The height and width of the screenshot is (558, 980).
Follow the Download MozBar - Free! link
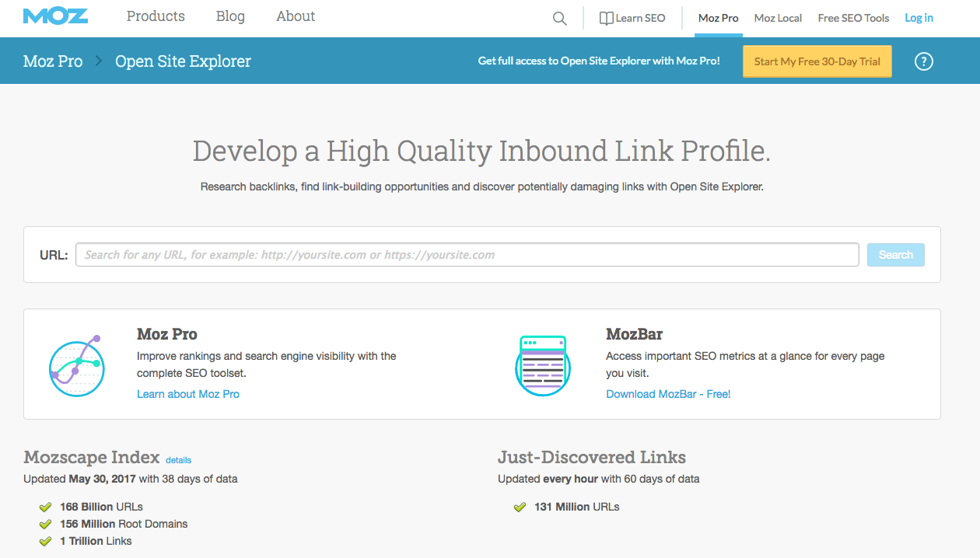(668, 394)
